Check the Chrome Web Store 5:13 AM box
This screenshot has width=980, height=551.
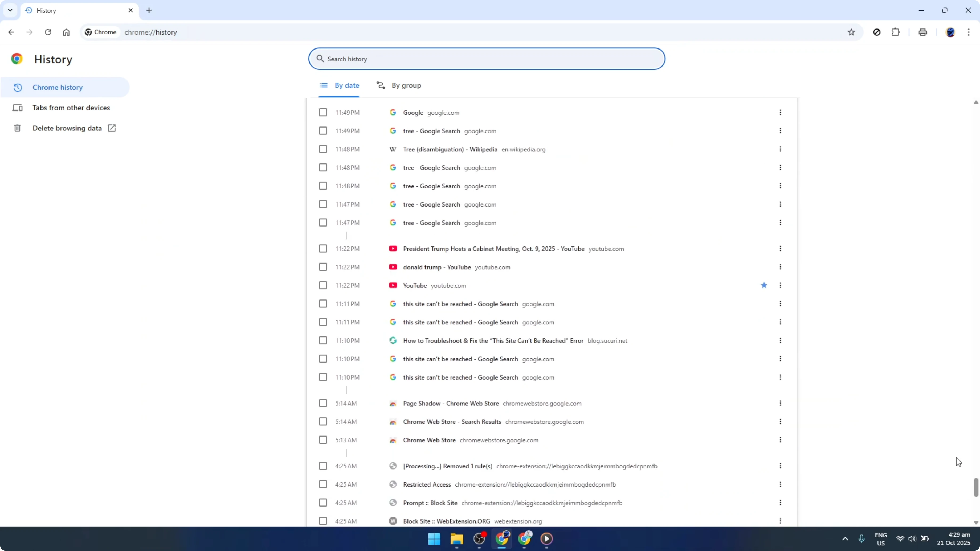pyautogui.click(x=323, y=440)
